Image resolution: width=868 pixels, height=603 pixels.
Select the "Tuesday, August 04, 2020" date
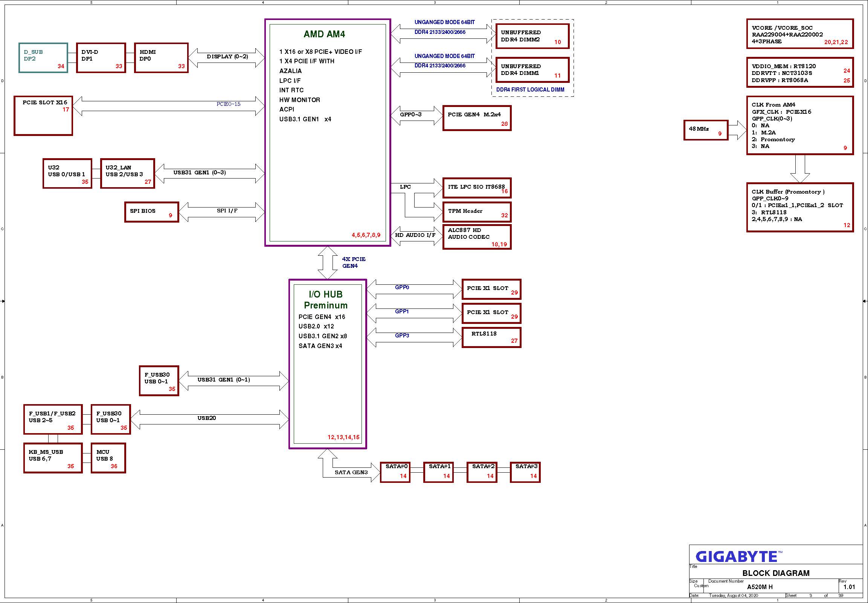733,596
